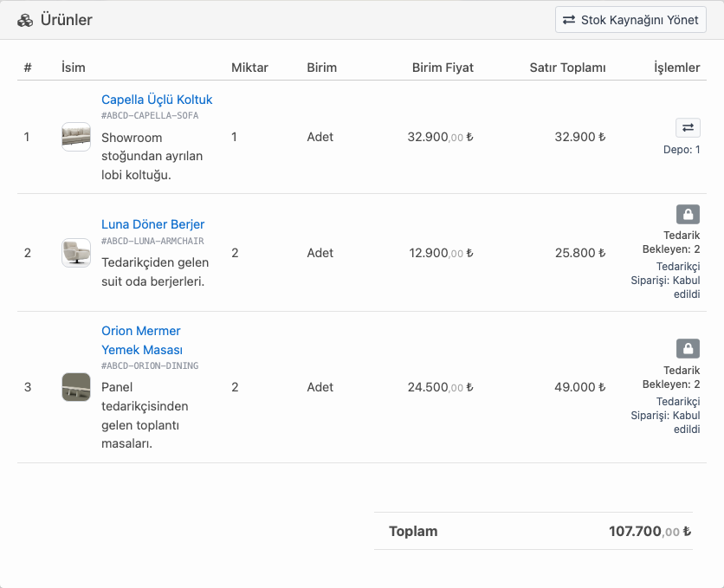The height and width of the screenshot is (588, 724).
Task: Click the Capella sofa product thumbnail
Action: coord(76,137)
